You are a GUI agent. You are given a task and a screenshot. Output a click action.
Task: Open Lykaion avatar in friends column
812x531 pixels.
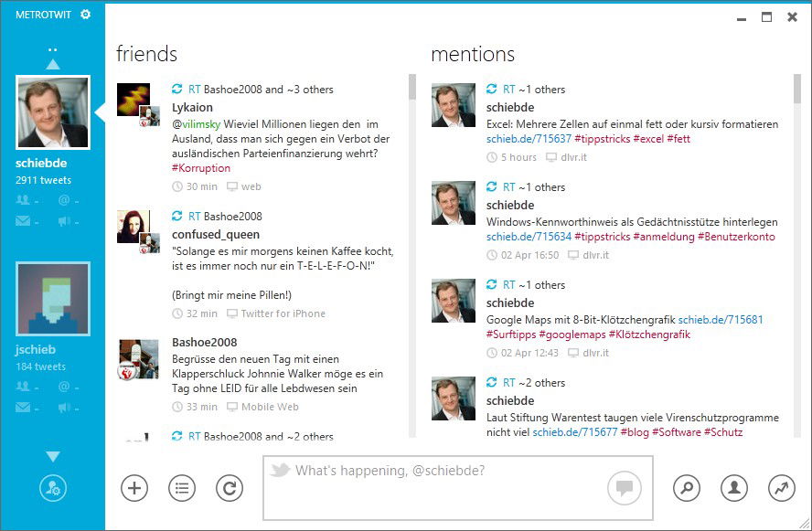tap(134, 100)
